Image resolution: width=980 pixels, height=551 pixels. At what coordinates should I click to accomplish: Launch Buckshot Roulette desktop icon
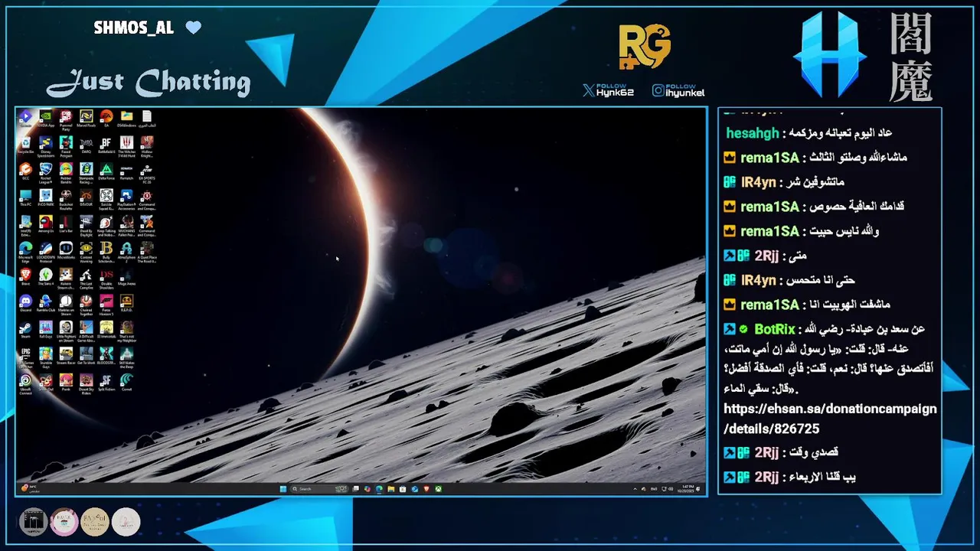[66, 199]
